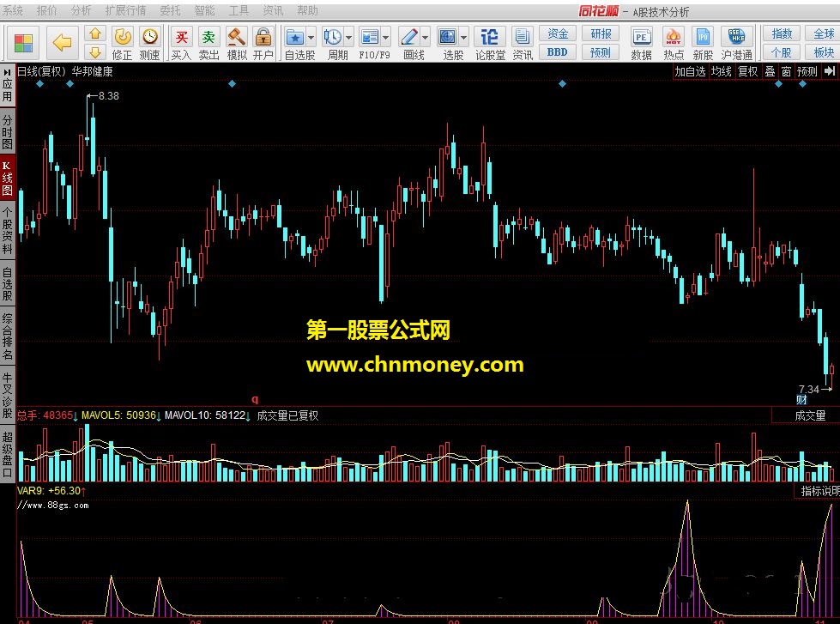Click the four-color home grid icon
Image resolution: width=840 pixels, height=624 pixels.
coord(23,43)
